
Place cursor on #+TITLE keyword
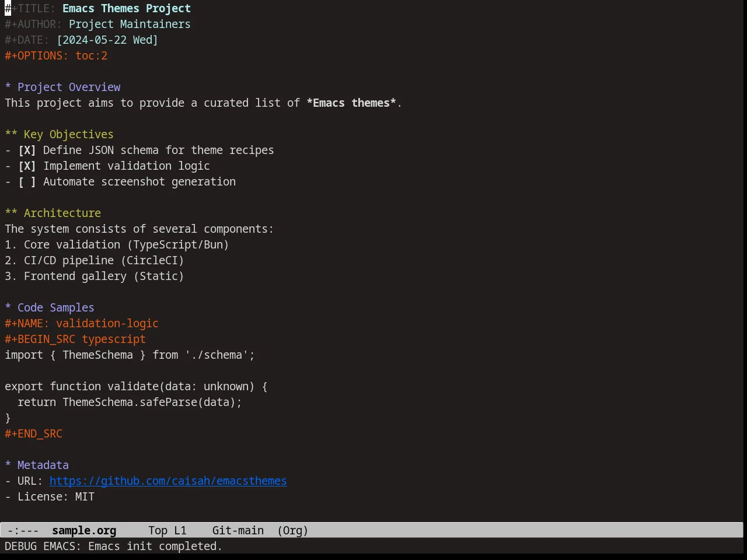click(30, 9)
